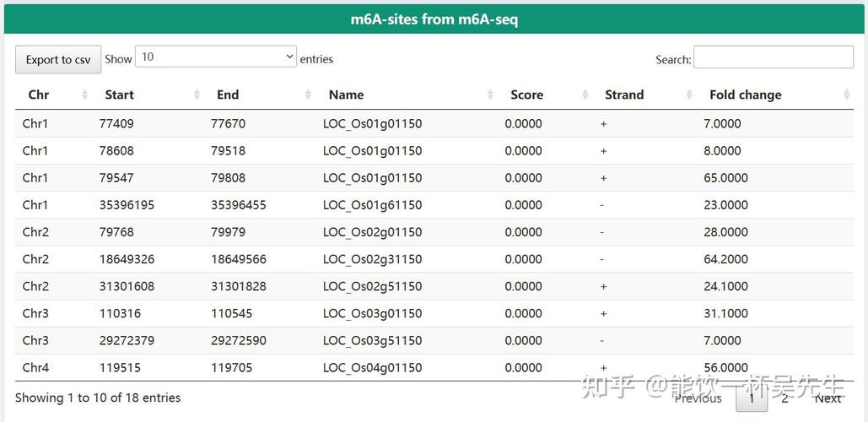
Task: Select End value 79808
Action: 228,178
